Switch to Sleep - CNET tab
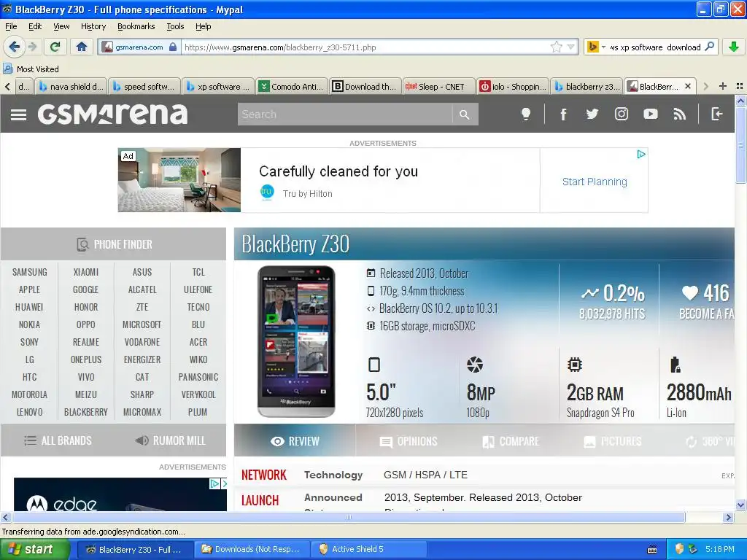The width and height of the screenshot is (747, 560). (438, 86)
